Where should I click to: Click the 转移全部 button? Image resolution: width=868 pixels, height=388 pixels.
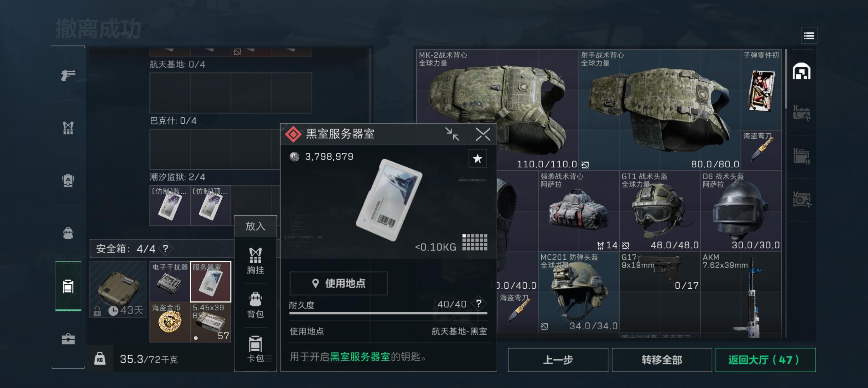[661, 360]
